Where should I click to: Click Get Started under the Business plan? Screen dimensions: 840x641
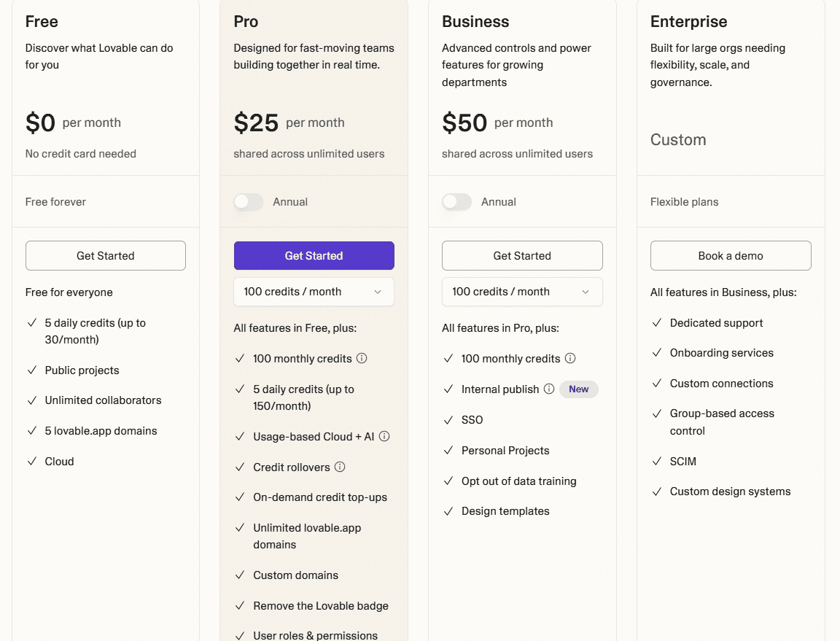coord(522,255)
